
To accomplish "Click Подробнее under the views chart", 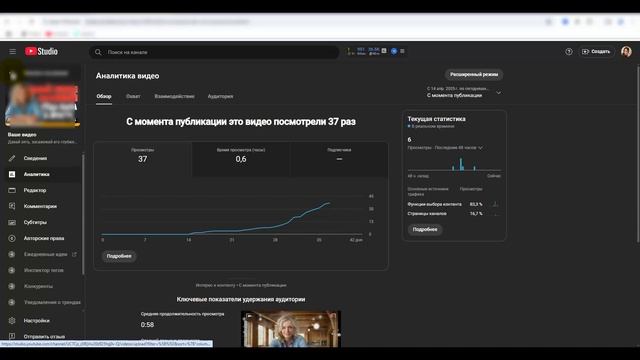I will 119,256.
